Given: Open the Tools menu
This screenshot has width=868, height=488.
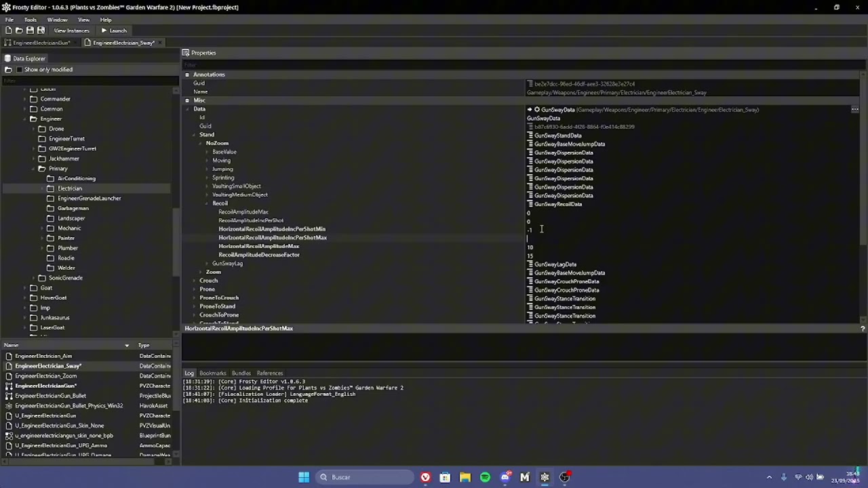Looking at the screenshot, I should pyautogui.click(x=30, y=20).
